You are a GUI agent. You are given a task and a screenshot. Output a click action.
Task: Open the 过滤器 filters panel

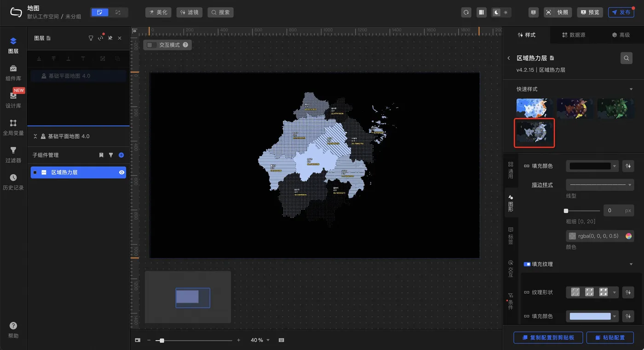[13, 155]
